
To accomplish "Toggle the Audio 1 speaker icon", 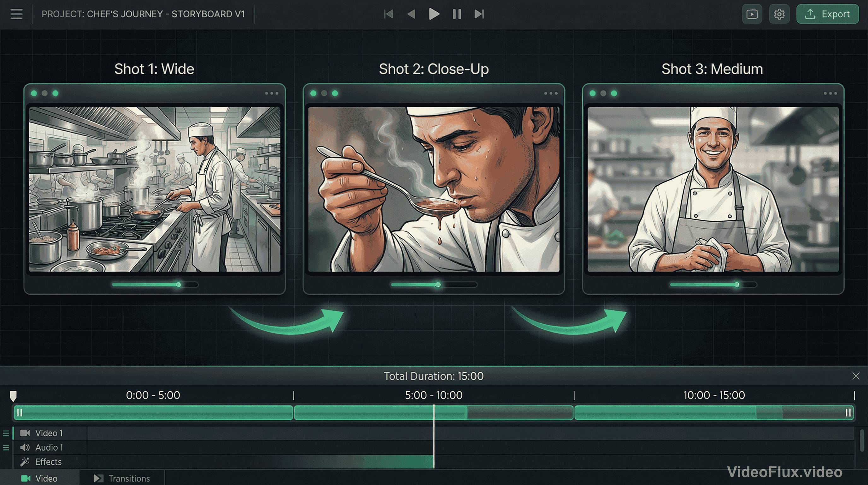I will point(25,447).
